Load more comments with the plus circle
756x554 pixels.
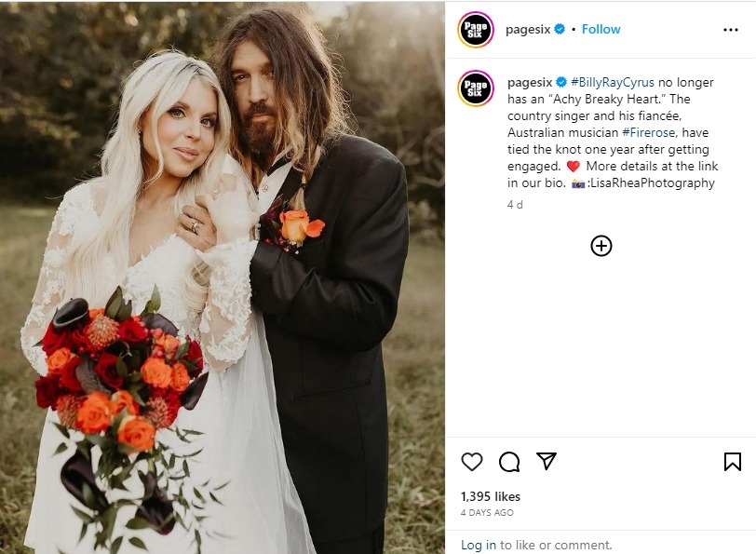pos(601,246)
